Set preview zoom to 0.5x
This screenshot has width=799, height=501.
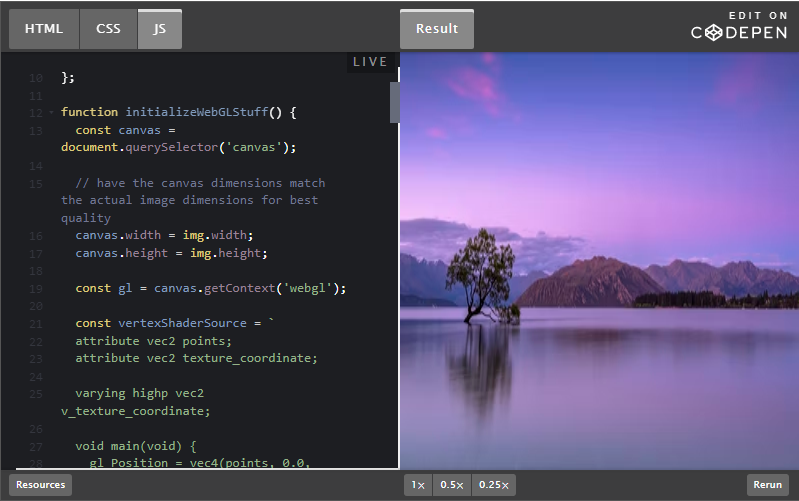451,485
